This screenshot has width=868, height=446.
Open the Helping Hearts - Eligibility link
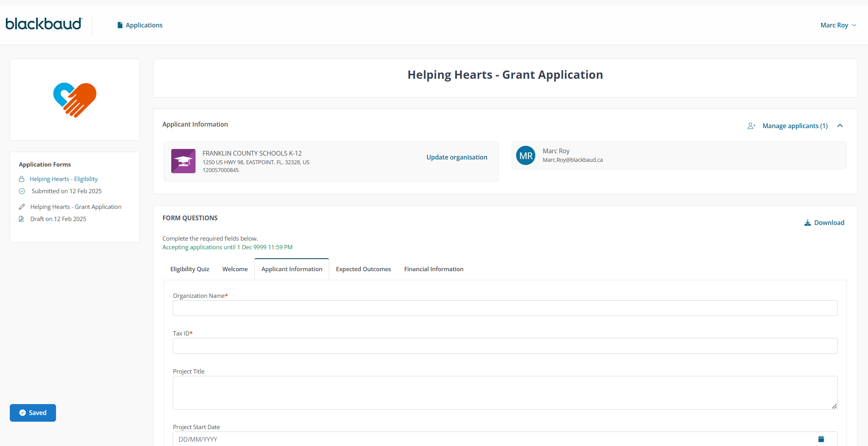coord(63,179)
